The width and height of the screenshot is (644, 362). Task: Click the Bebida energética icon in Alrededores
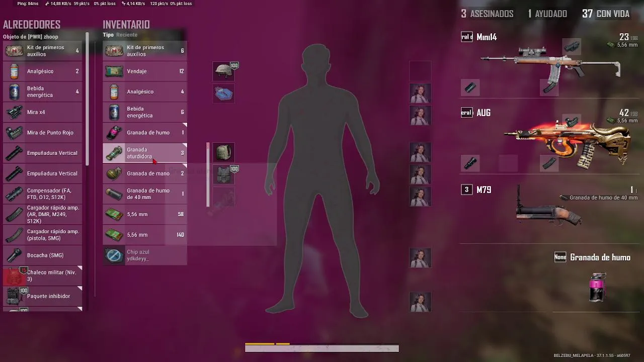[x=14, y=92]
